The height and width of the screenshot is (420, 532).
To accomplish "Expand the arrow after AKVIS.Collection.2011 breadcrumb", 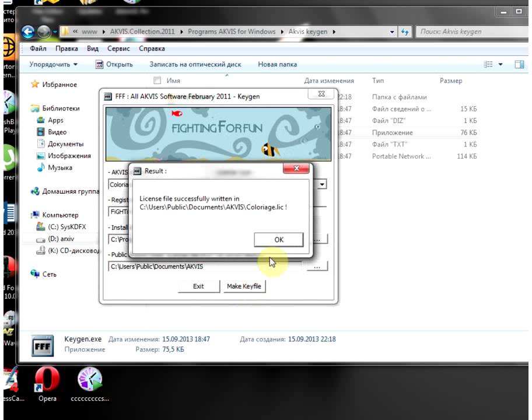I will click(181, 32).
